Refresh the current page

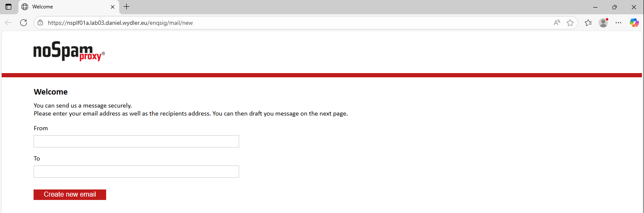[x=23, y=23]
